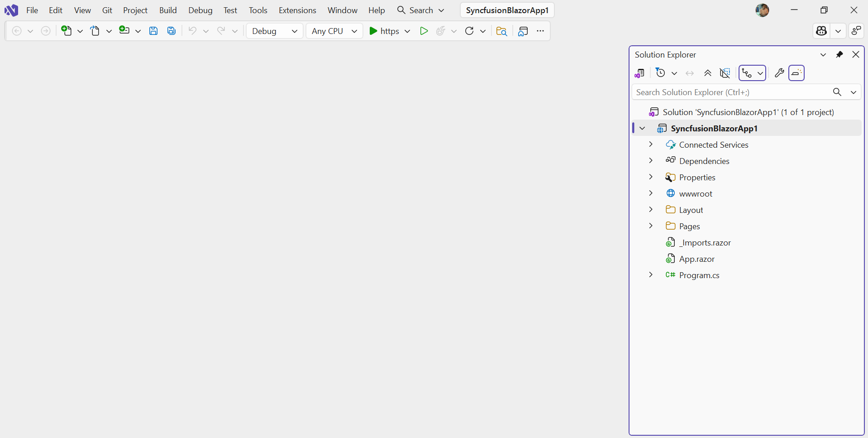868x438 pixels.
Task: Open the Build menu
Action: point(168,10)
